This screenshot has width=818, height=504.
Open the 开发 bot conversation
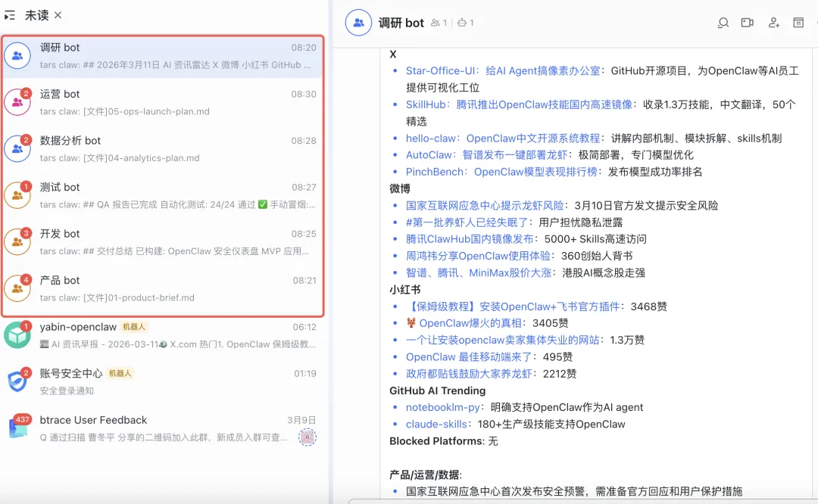(163, 242)
